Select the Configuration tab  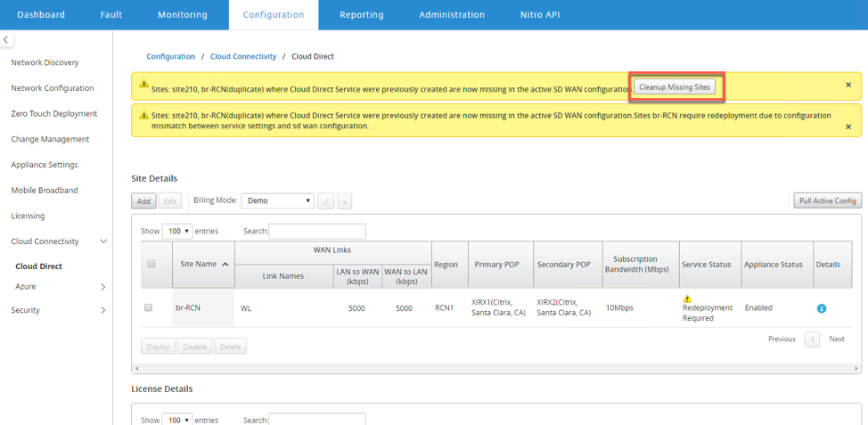274,15
